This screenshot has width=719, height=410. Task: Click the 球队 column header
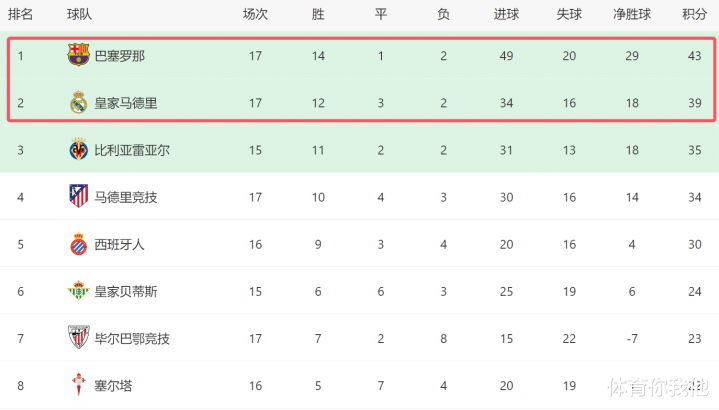pyautogui.click(x=79, y=14)
